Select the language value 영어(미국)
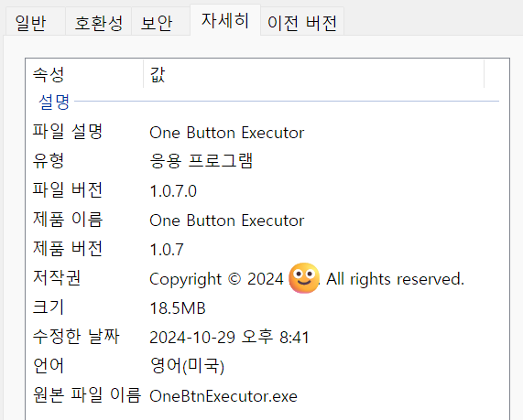This screenshot has height=420, width=523. coord(187,366)
